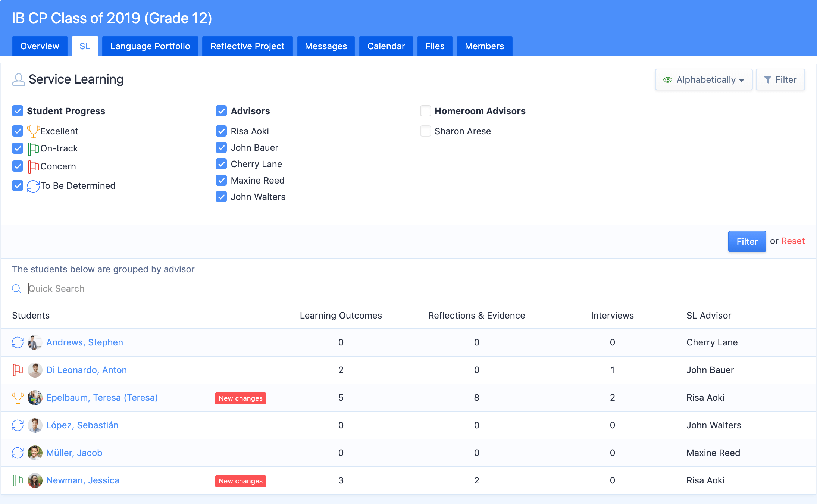Click the Students column header
Image resolution: width=817 pixels, height=504 pixels.
[31, 316]
